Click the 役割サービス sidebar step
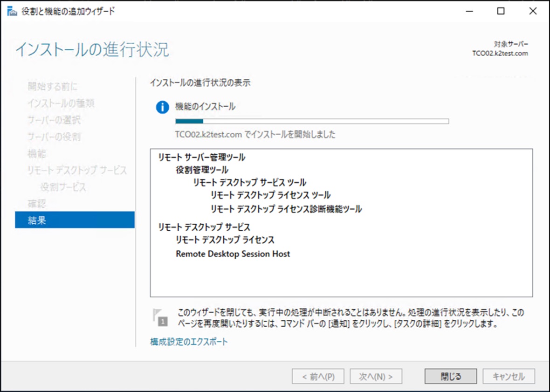The image size is (550, 392). [63, 187]
